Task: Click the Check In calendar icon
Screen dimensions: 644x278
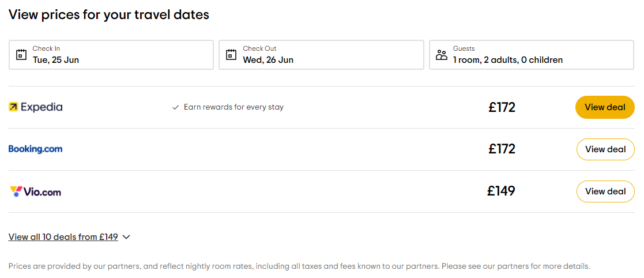Action: point(21,55)
